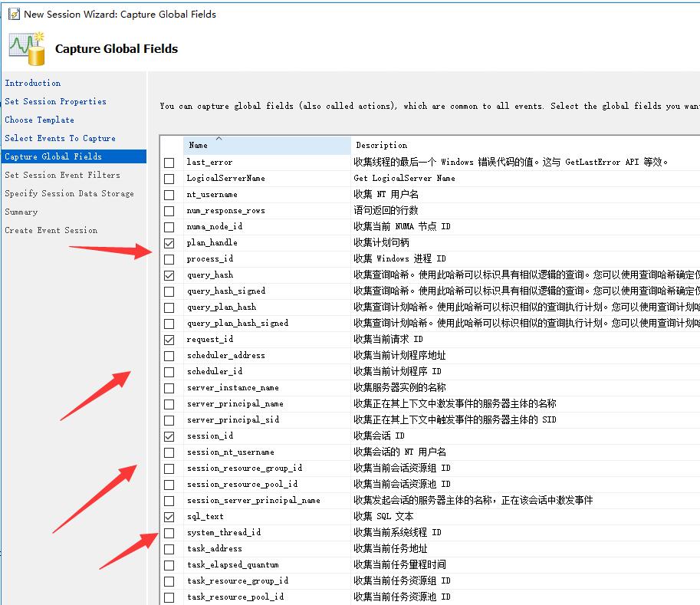Uncheck the query_hash checkbox
This screenshot has height=605, width=700.
point(169,275)
